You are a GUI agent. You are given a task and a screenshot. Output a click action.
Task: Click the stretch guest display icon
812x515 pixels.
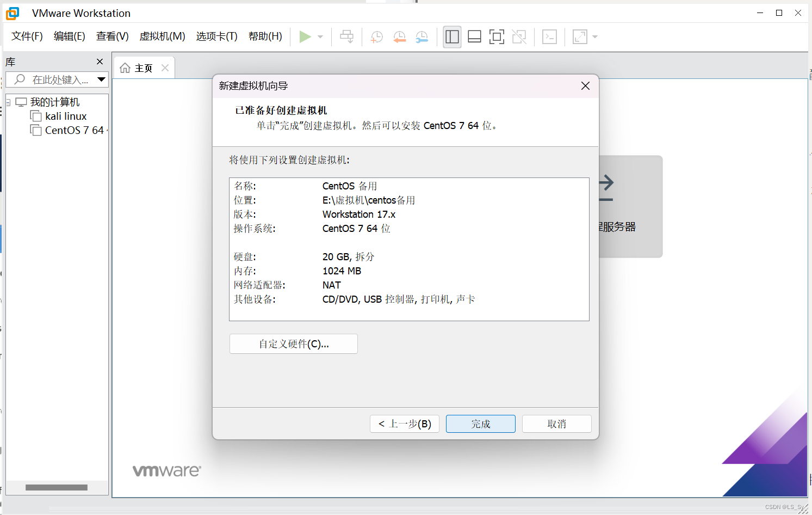click(580, 36)
